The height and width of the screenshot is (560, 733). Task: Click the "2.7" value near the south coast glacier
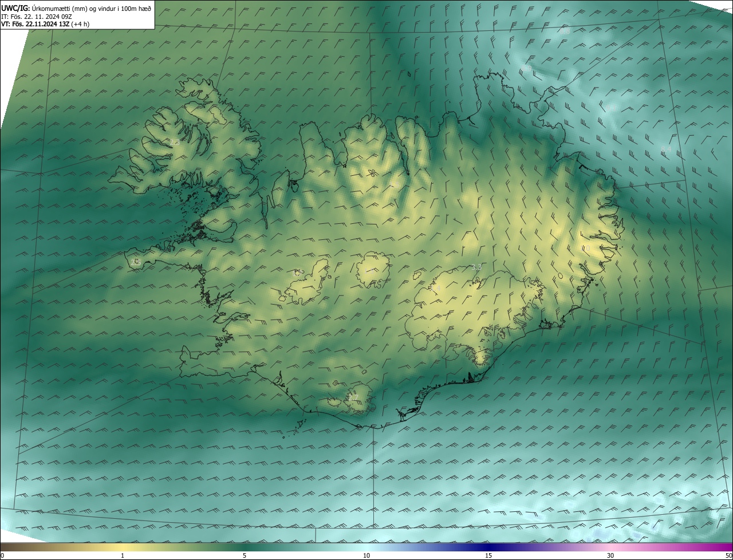point(353,397)
